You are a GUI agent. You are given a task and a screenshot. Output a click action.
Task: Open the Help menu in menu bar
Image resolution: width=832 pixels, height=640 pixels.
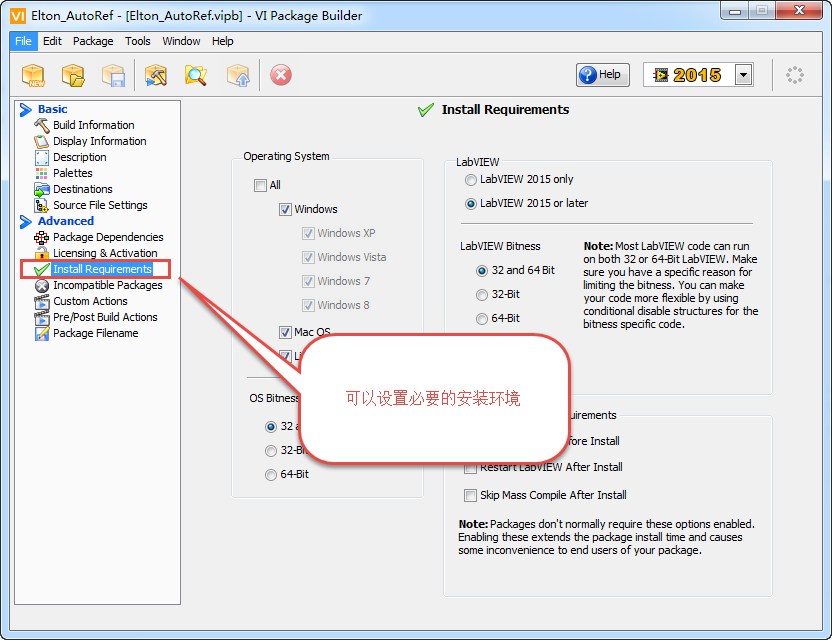222,41
